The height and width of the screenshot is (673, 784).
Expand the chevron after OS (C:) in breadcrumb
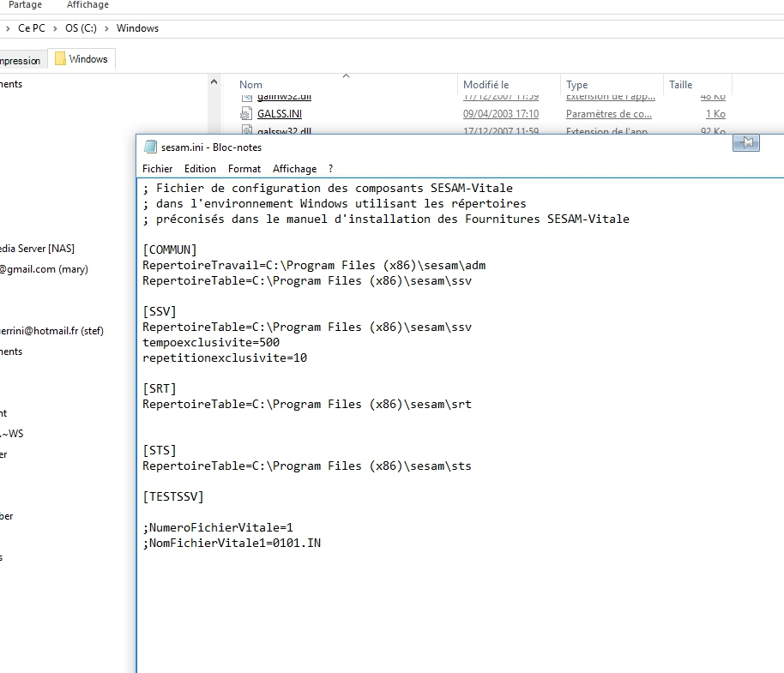107,28
